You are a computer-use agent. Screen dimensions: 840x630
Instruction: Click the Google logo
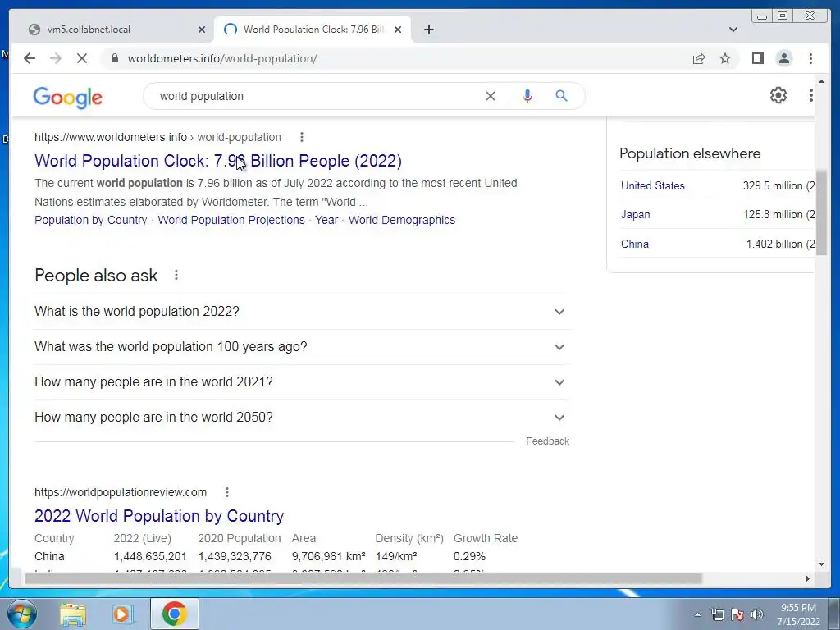pyautogui.click(x=67, y=98)
